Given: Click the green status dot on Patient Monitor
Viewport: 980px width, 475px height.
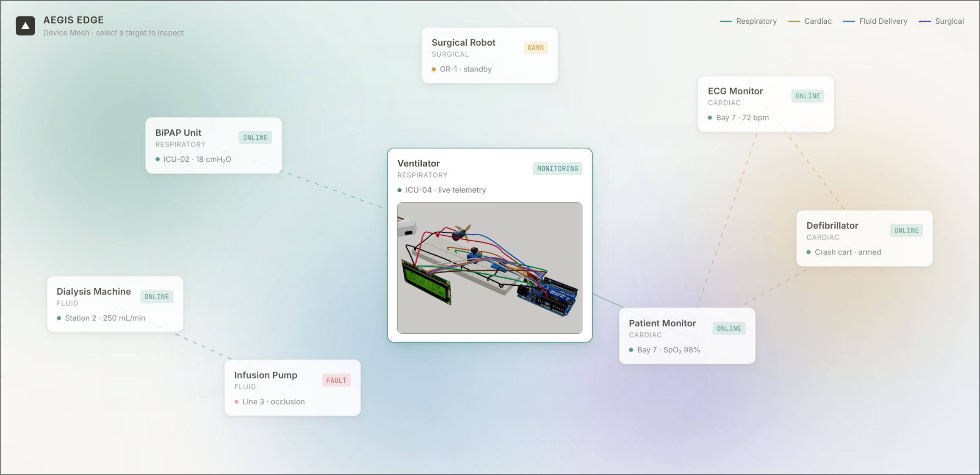Looking at the screenshot, I should click(x=631, y=350).
